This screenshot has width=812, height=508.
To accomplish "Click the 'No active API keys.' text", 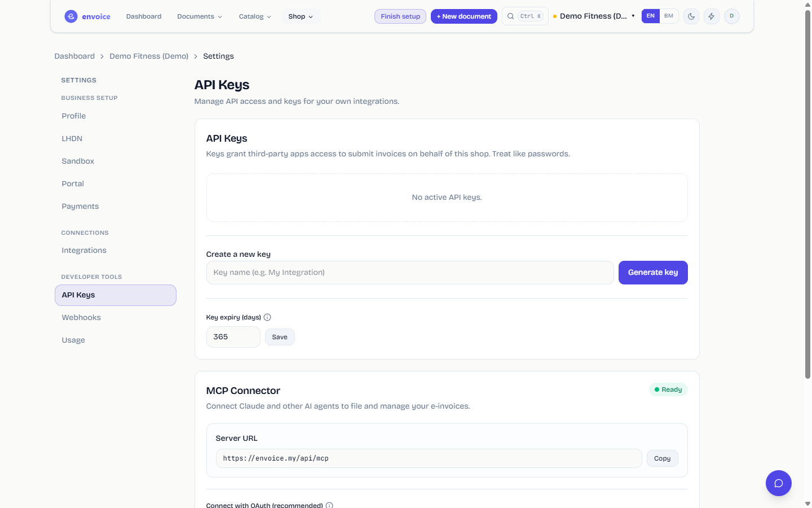I will coord(447,198).
